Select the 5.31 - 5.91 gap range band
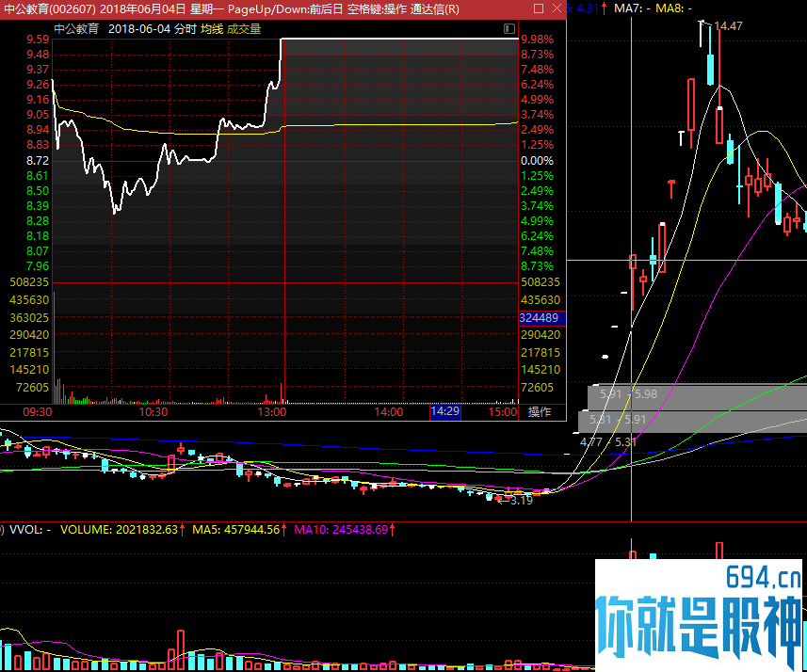The width and height of the screenshot is (807, 672). coord(693,422)
